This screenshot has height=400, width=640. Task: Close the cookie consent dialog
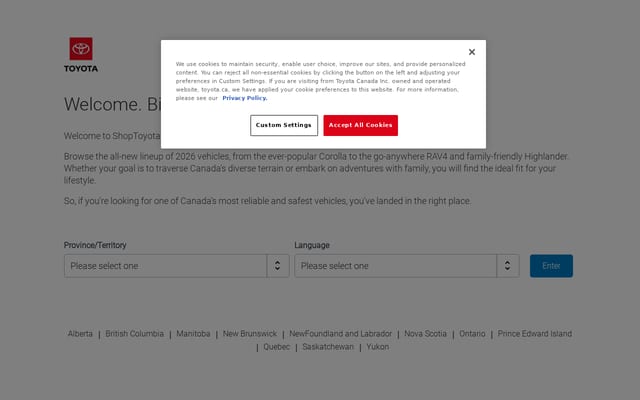[472, 52]
